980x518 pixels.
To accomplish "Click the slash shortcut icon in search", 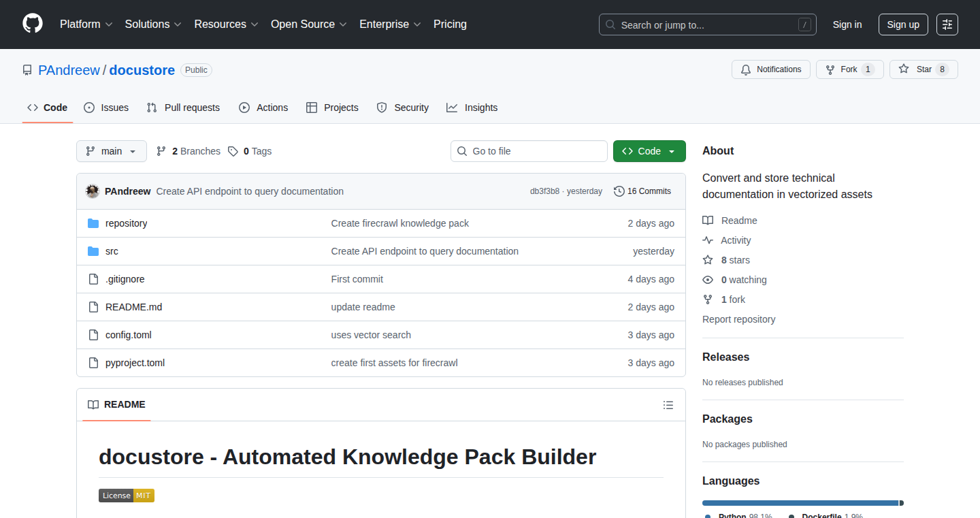I will [804, 25].
